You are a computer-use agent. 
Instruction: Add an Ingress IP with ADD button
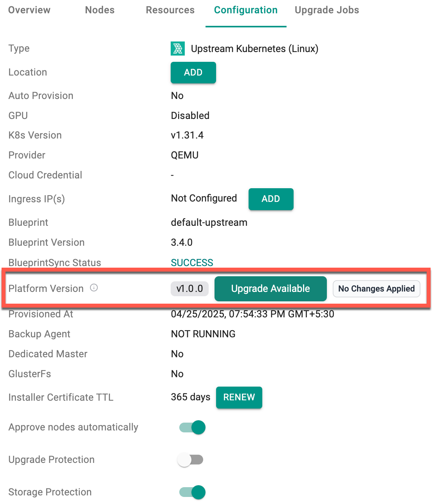pyautogui.click(x=271, y=199)
